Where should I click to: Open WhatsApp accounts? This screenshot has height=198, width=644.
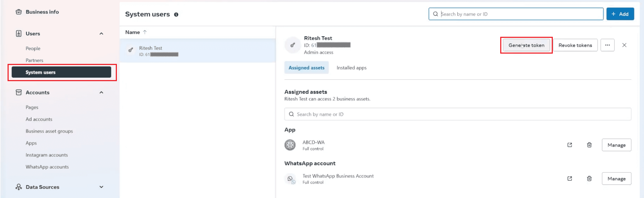pyautogui.click(x=47, y=167)
